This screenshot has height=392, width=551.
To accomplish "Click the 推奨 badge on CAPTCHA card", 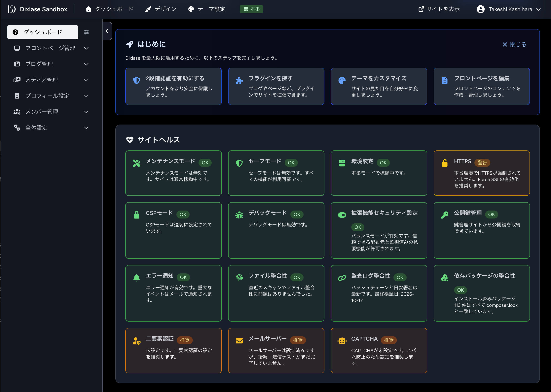I will point(389,340).
